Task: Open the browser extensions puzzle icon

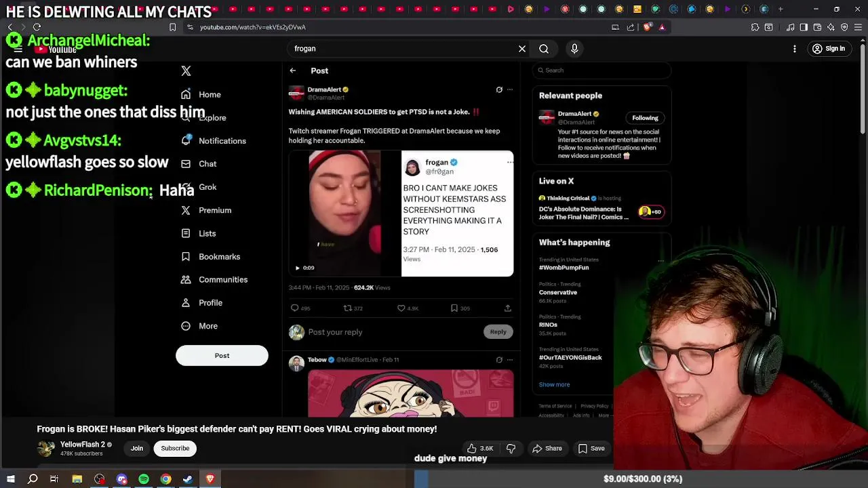Action: 755,27
